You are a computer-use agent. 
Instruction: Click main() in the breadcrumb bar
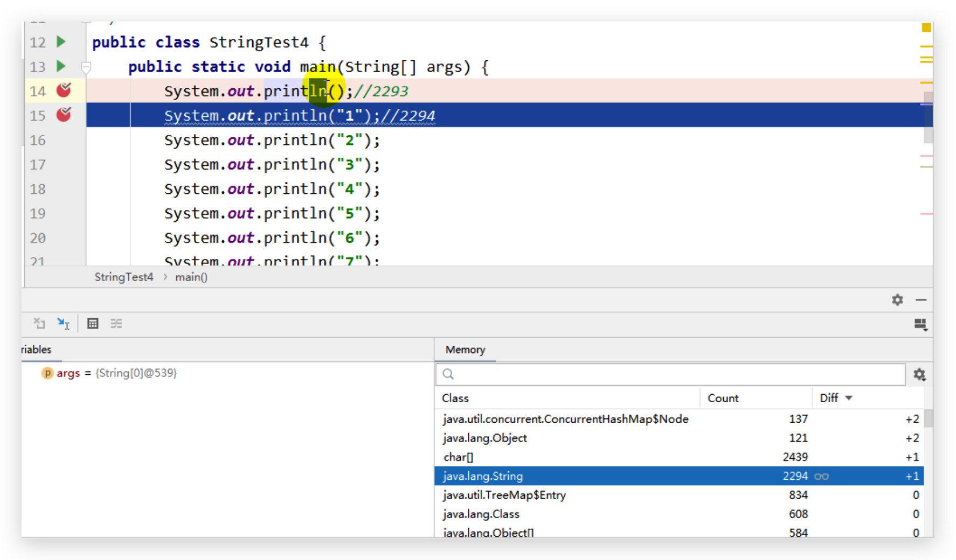tap(191, 277)
